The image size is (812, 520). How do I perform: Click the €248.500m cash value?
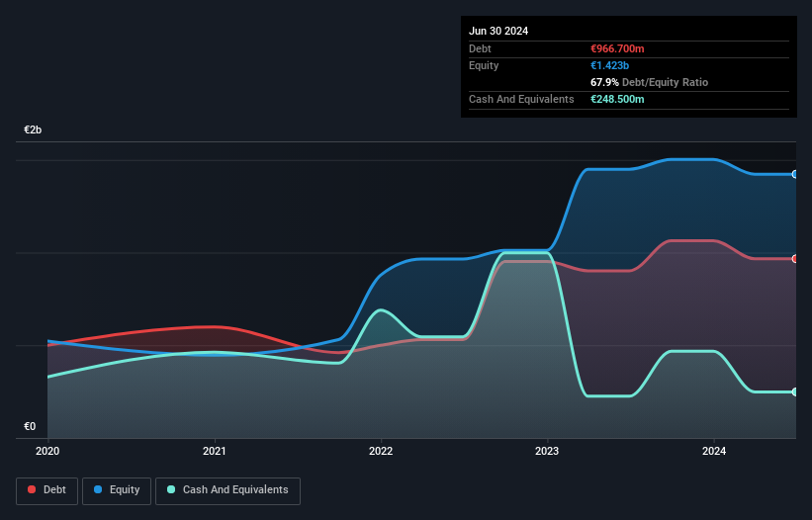(617, 99)
